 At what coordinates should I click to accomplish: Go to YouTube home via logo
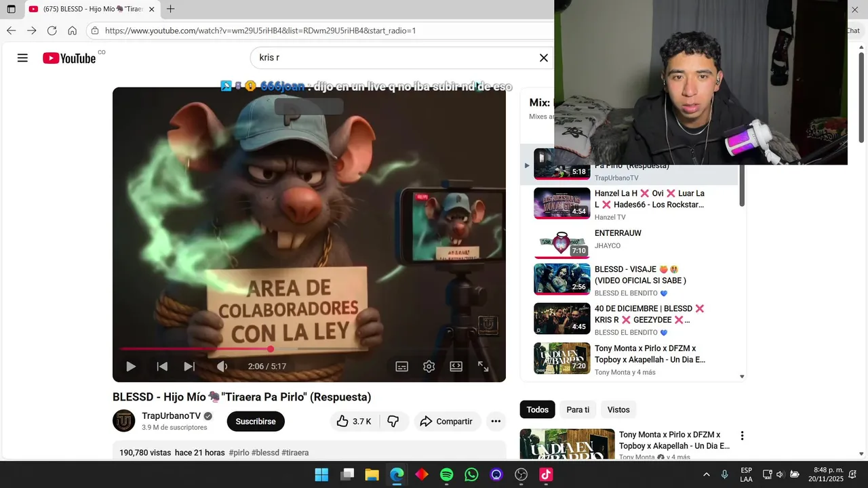pos(69,58)
